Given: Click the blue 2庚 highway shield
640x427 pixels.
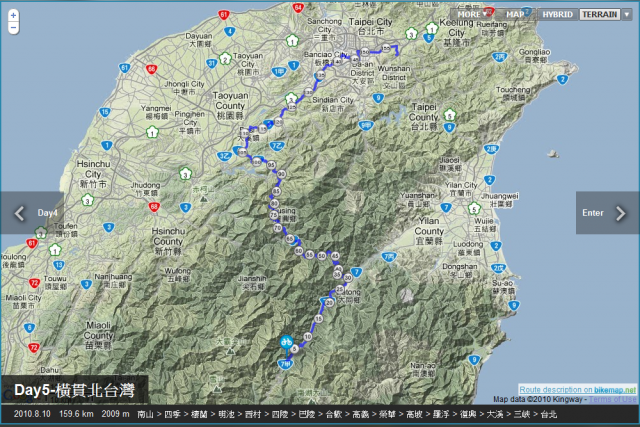Looking at the screenshot, I should click(x=491, y=149).
